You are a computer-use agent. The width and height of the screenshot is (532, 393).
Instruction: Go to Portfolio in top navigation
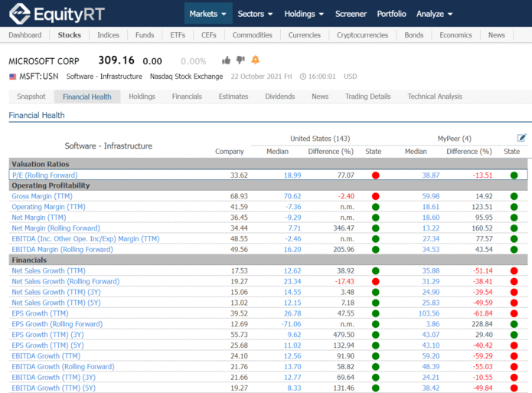[391, 14]
